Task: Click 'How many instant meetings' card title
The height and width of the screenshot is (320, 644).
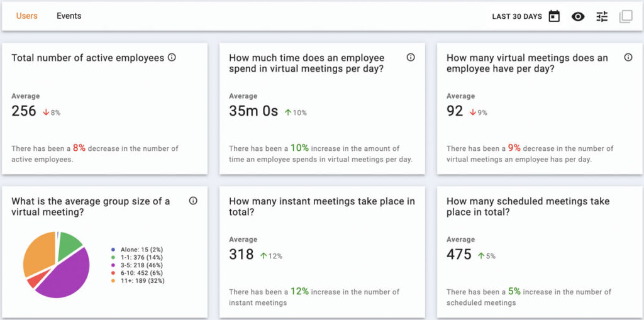Action: tap(322, 207)
